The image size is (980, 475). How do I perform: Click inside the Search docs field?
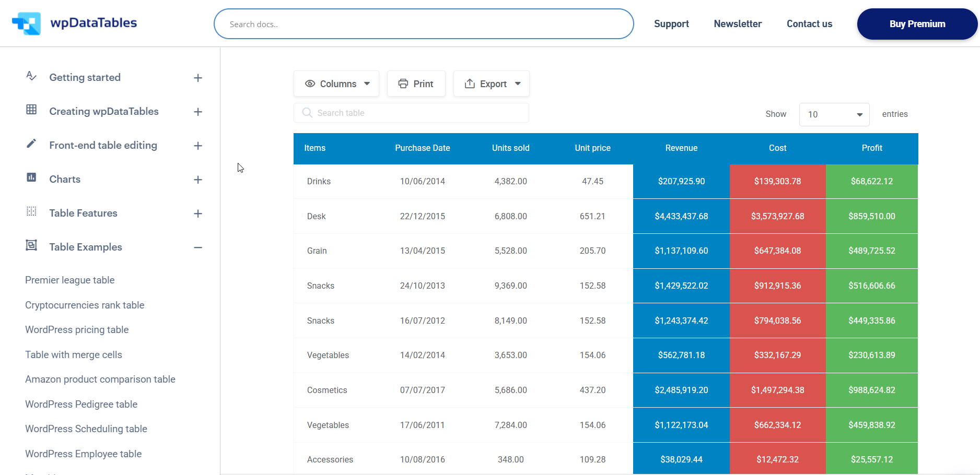[423, 23]
